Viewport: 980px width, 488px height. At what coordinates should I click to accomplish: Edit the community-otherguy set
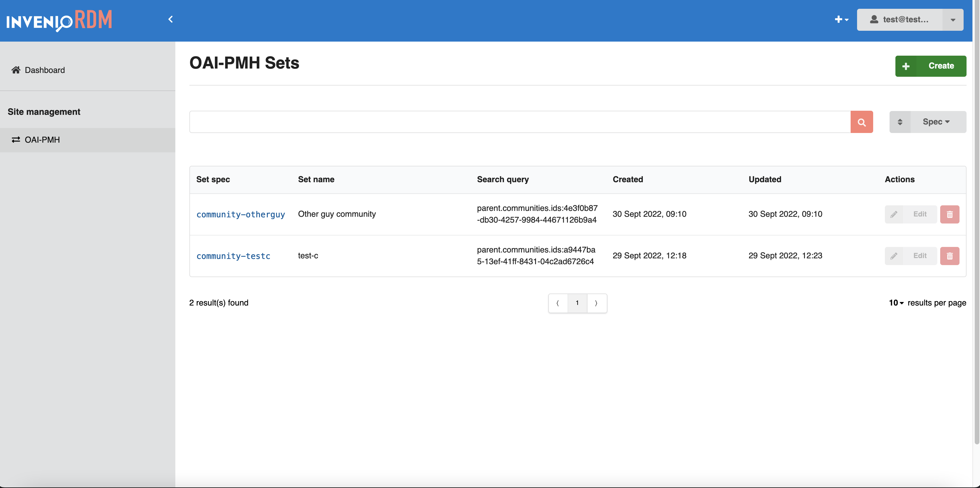[x=911, y=214]
